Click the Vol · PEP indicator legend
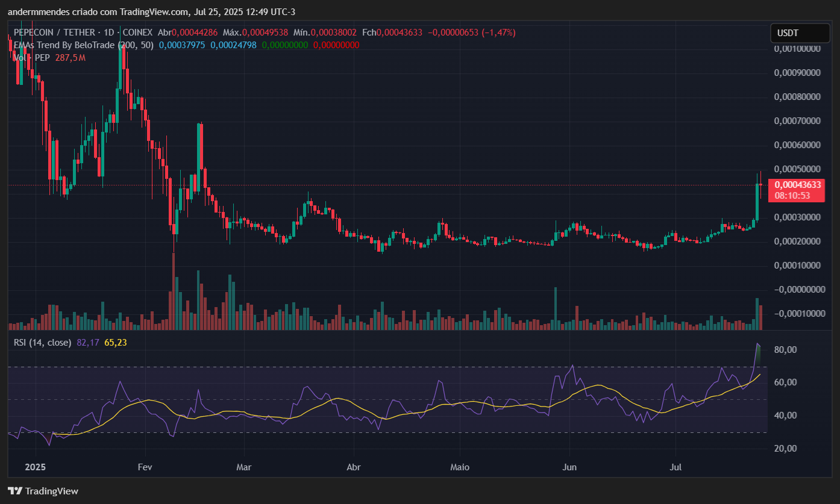The width and height of the screenshot is (840, 504). pyautogui.click(x=31, y=58)
